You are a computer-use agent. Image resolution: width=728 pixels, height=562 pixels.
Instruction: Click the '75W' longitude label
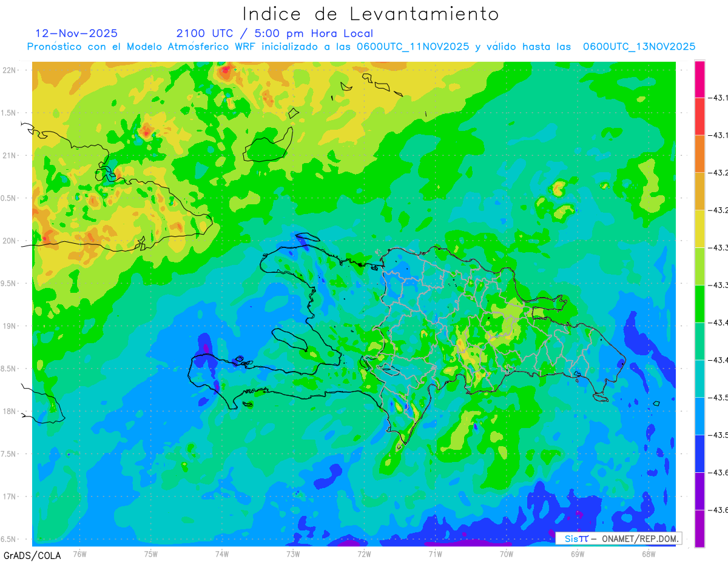pos(151,553)
